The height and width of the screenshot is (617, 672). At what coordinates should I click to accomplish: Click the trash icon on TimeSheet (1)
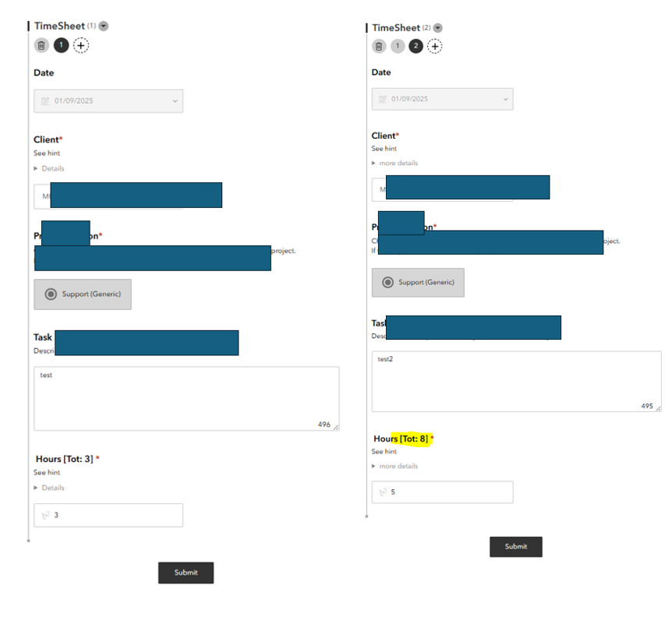[x=41, y=45]
